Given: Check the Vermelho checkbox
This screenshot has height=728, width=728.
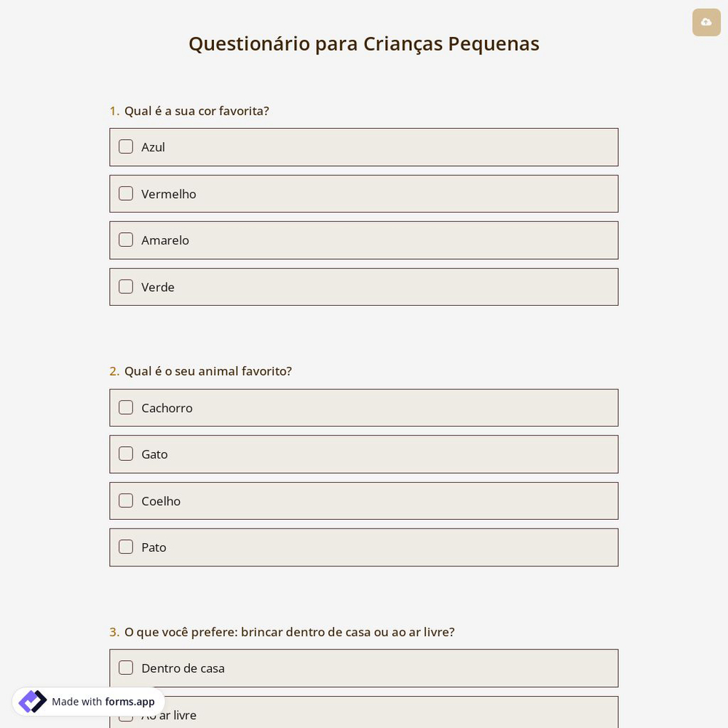Looking at the screenshot, I should coord(126,194).
